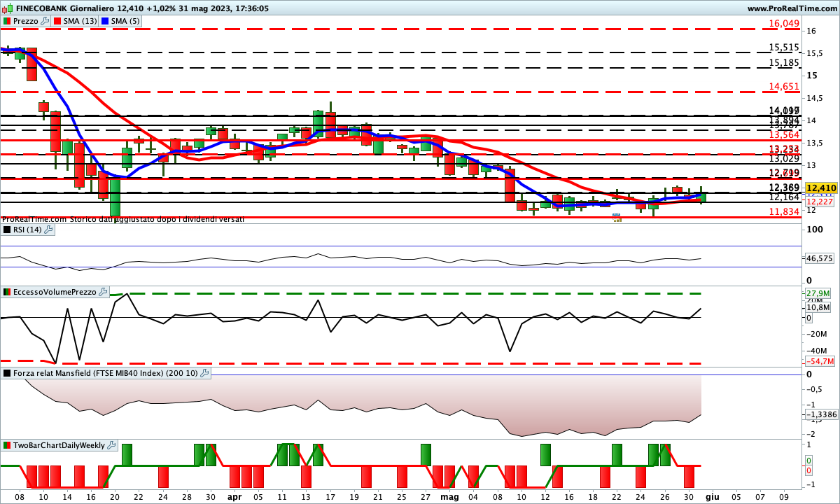Click the red 14,651 level label

pos(784,87)
